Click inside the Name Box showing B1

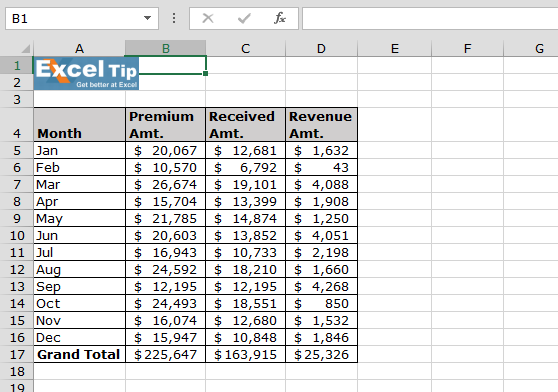[x=75, y=18]
